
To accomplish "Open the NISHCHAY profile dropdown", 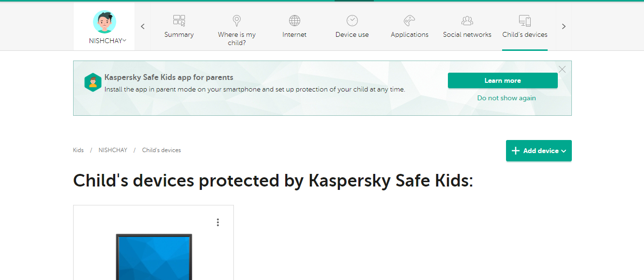I will click(x=124, y=41).
